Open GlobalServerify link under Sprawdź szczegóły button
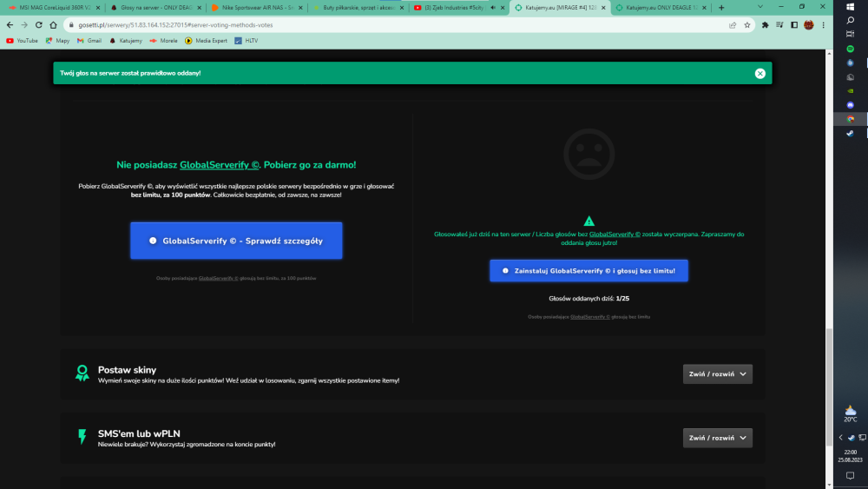Viewport: 868px width, 489px height. click(x=218, y=278)
